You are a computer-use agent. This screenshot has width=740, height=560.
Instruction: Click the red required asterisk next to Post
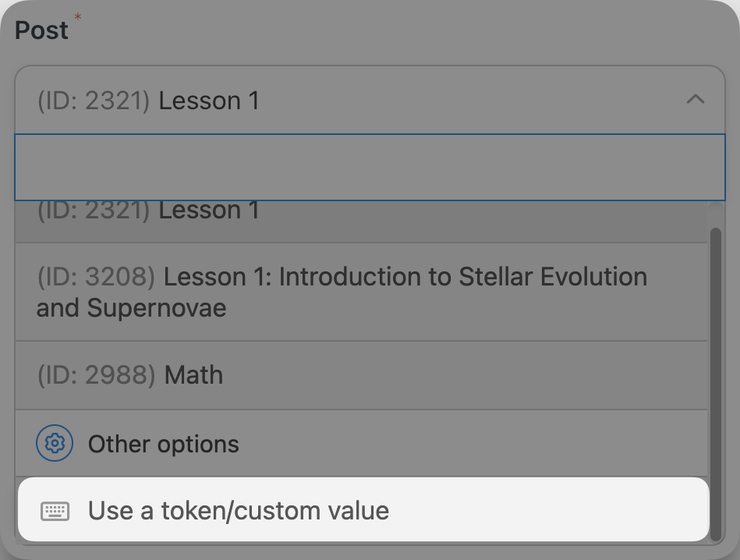78,17
